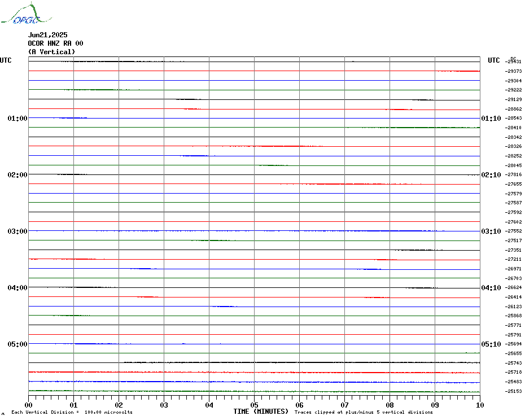Click the DC offset value '-28045'
Viewport: 525px width, 420px height.
click(513, 165)
